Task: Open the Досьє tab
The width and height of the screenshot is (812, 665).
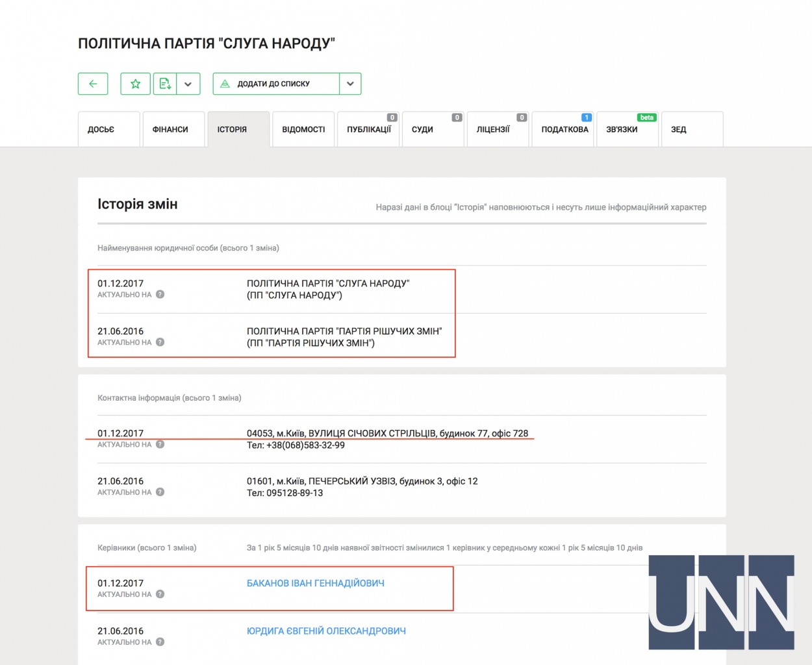Action: coord(108,129)
